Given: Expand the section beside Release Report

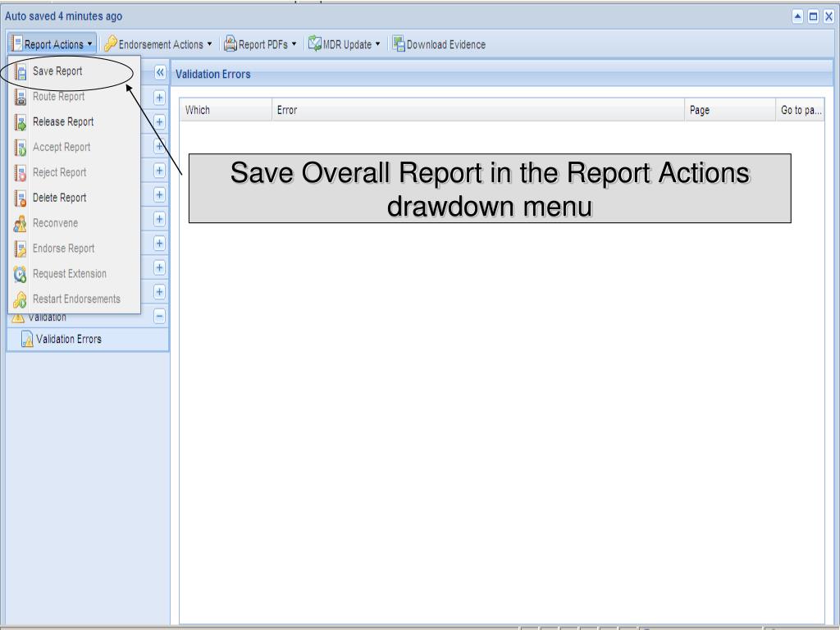Looking at the screenshot, I should click(160, 122).
